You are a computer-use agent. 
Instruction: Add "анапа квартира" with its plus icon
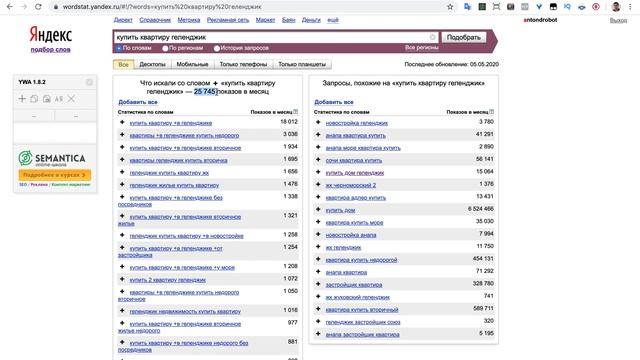point(318,271)
